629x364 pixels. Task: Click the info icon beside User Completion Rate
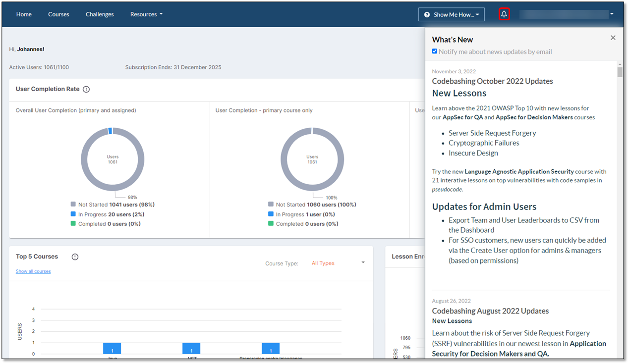click(86, 89)
